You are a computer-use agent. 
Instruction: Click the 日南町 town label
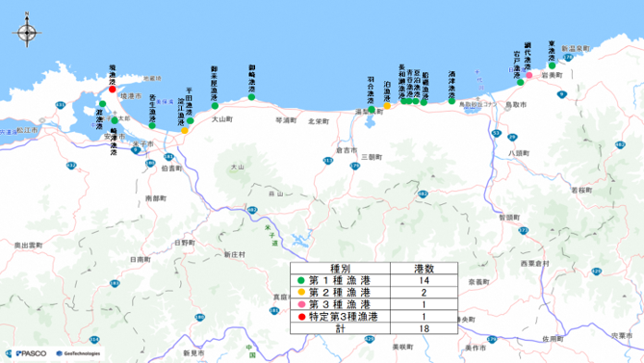(141, 260)
